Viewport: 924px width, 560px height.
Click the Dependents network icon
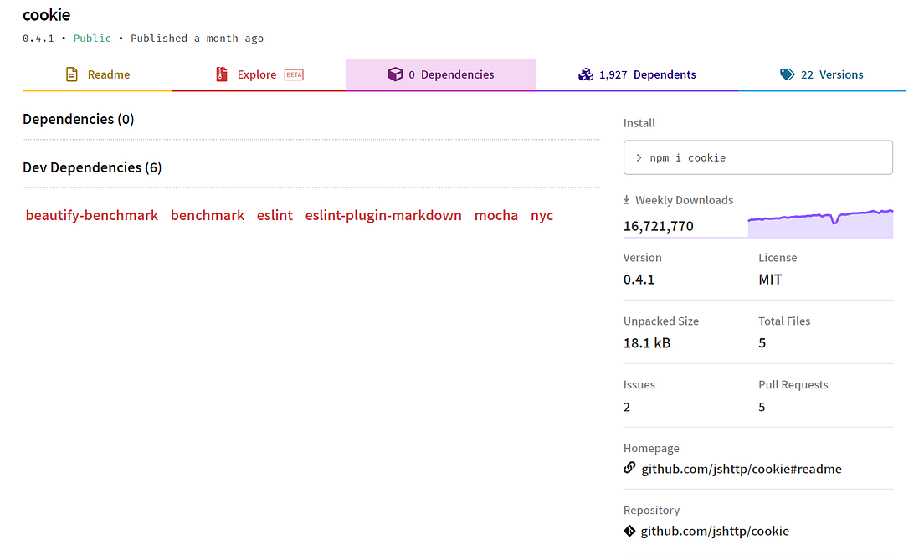586,74
